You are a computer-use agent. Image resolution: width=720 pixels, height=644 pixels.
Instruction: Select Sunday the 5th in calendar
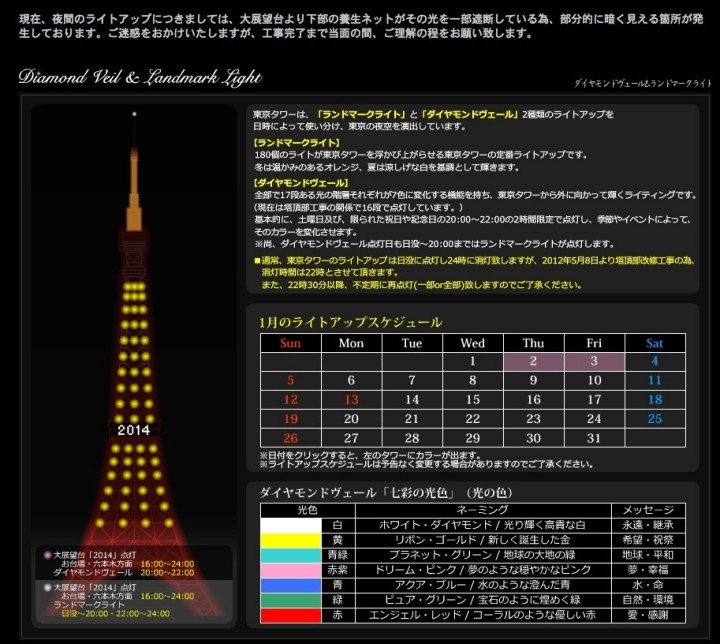[x=290, y=381]
